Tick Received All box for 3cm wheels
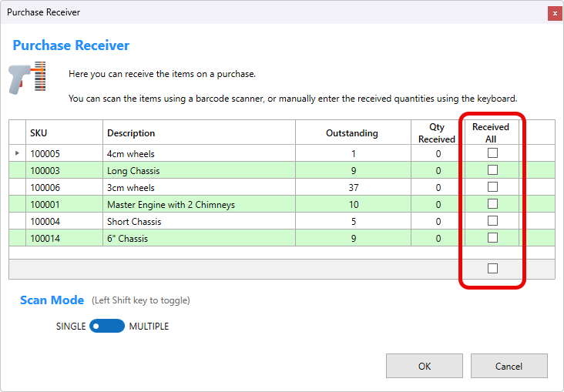Screen dimensions: 564x392 [492, 187]
